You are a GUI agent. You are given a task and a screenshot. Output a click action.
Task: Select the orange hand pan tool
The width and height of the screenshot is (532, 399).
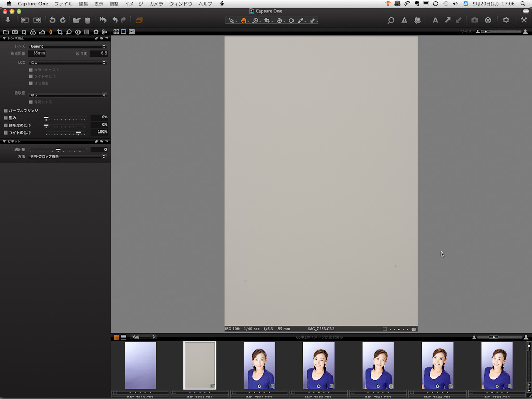point(243,21)
